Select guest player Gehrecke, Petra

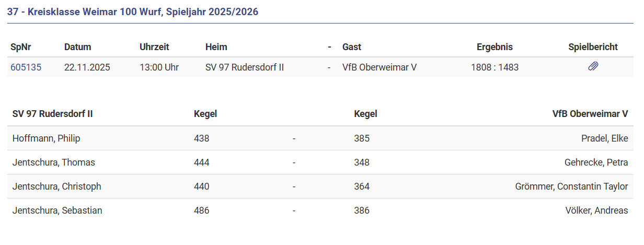(x=596, y=162)
